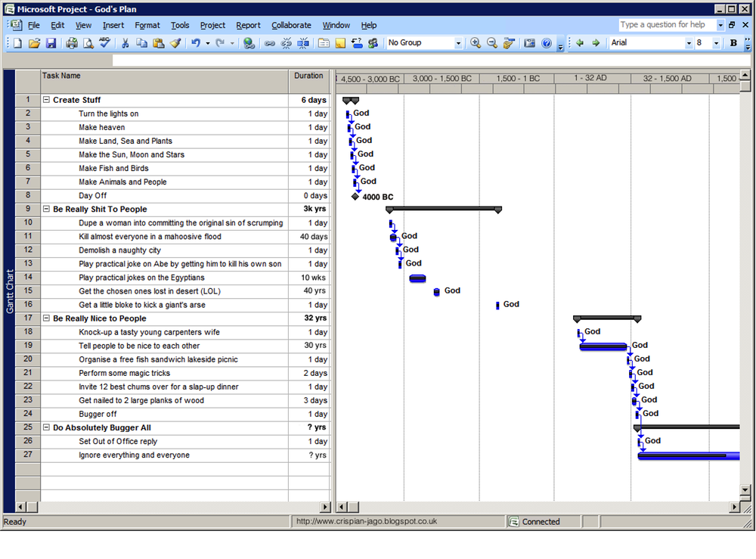
Task: Open the Arial font dropdown
Action: point(689,43)
